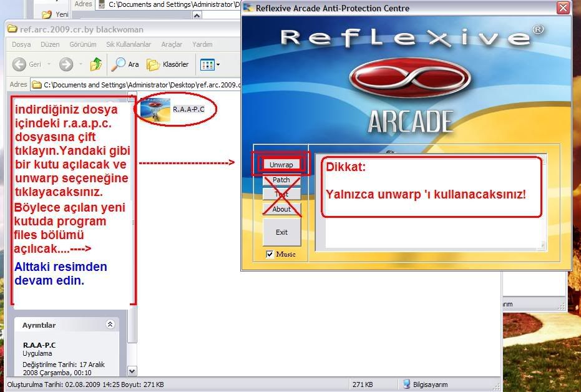Screen dimensions: 581x392
Task: Click the Unwrap button
Action: pos(281,165)
